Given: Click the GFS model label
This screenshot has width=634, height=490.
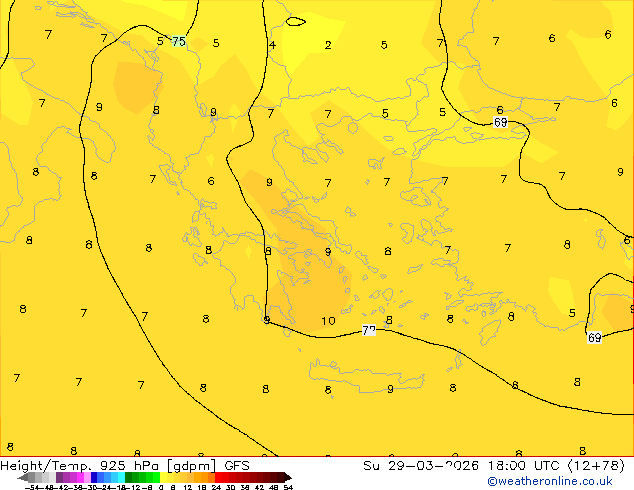Looking at the screenshot, I should (237, 466).
